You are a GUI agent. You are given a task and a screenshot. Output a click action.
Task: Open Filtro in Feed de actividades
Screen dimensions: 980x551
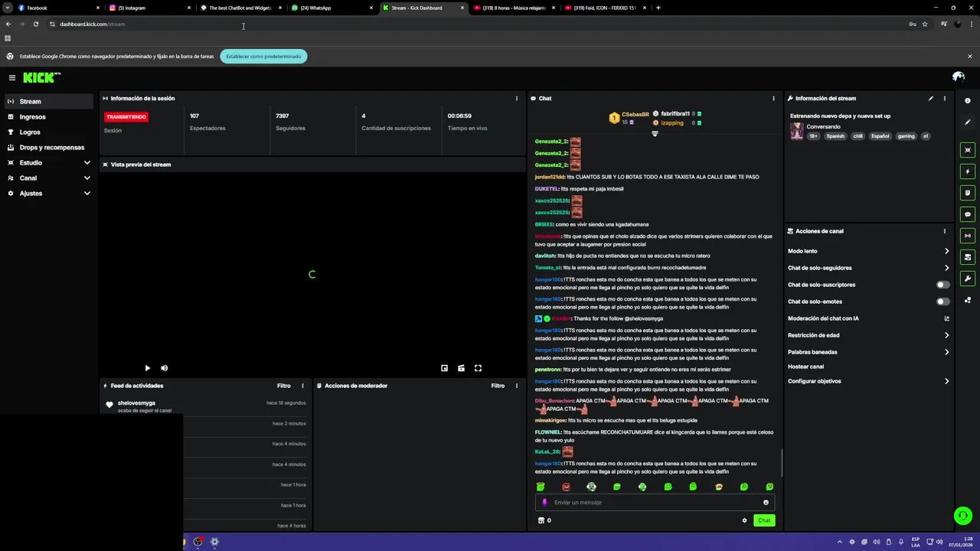[283, 386]
